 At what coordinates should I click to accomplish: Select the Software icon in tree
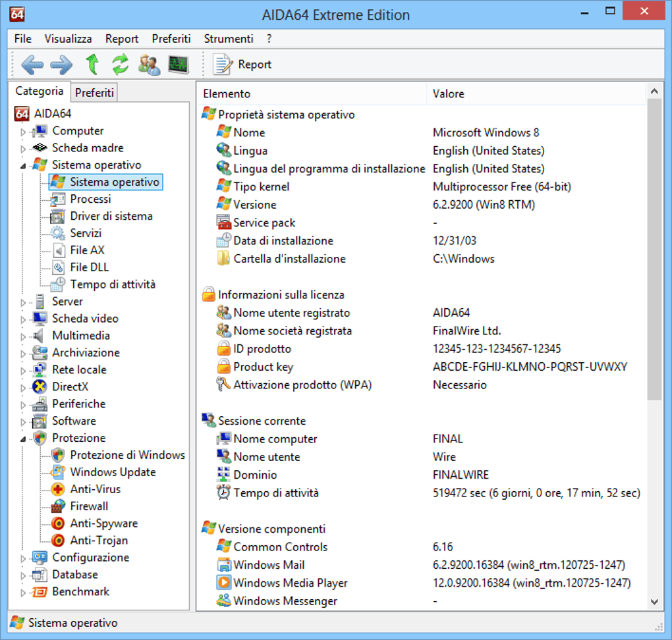pyautogui.click(x=40, y=421)
